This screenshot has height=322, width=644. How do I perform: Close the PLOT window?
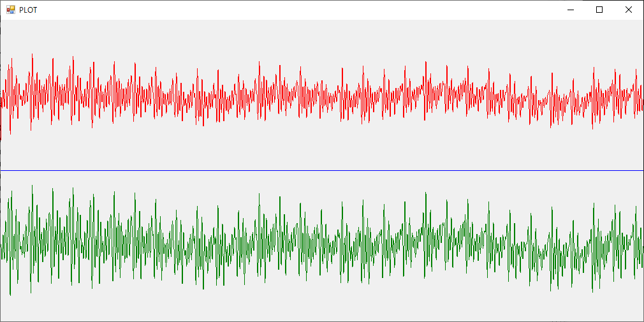tap(629, 10)
